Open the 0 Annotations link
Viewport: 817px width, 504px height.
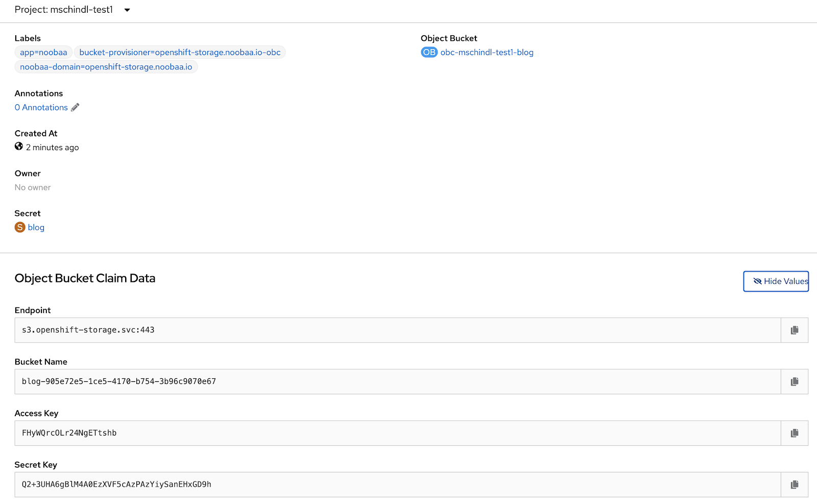pyautogui.click(x=41, y=108)
